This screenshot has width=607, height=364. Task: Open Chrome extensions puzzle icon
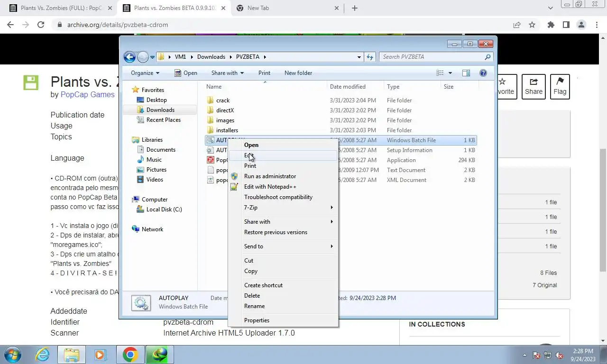click(x=551, y=25)
